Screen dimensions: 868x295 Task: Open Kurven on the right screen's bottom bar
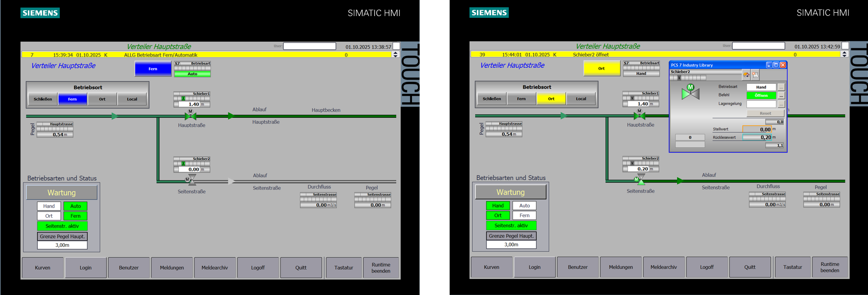pos(492,267)
